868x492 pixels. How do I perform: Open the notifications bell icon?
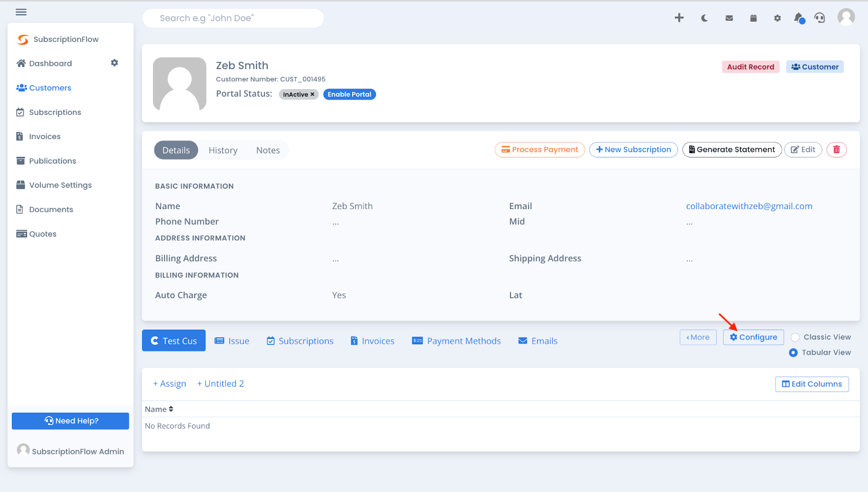click(799, 18)
